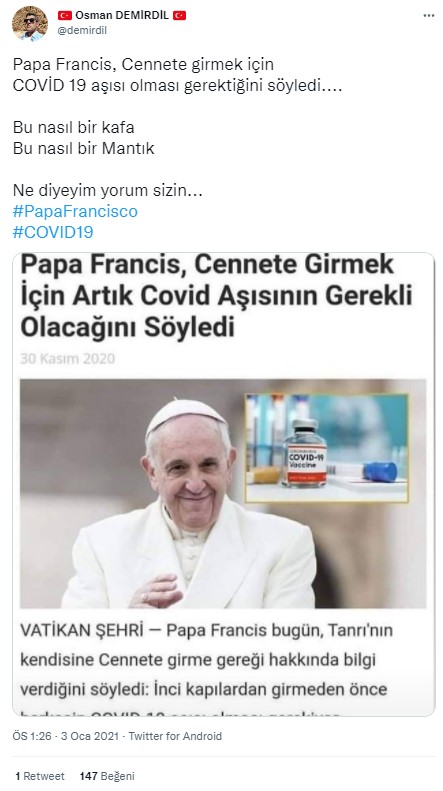The width and height of the screenshot is (443, 791).
Task: Open the attached article screenshot image
Action: coord(224,484)
